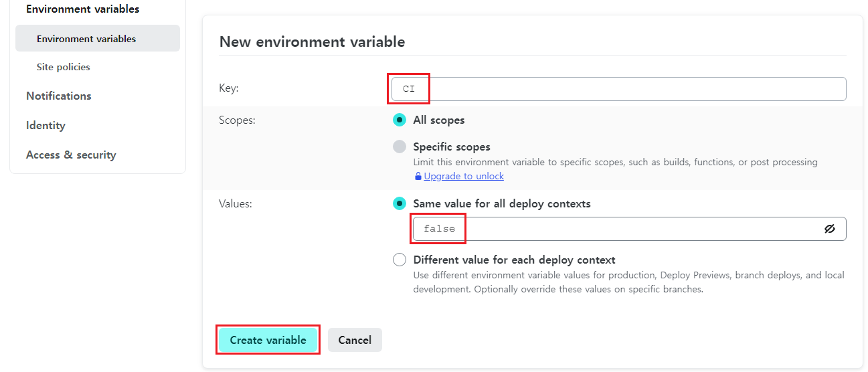This screenshot has height=372, width=868.
Task: Toggle value visibility eye-slash icon
Action: pos(830,229)
